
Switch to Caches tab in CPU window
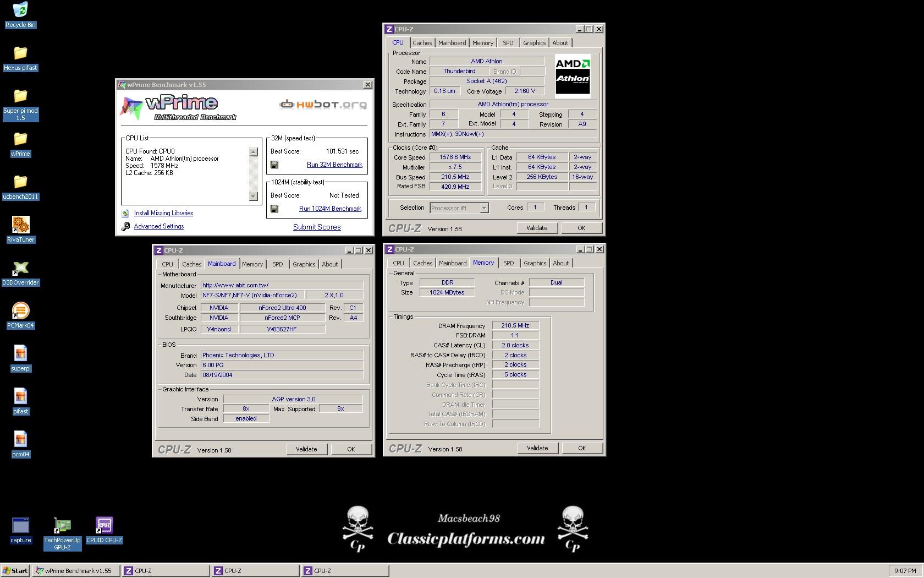pyautogui.click(x=422, y=43)
